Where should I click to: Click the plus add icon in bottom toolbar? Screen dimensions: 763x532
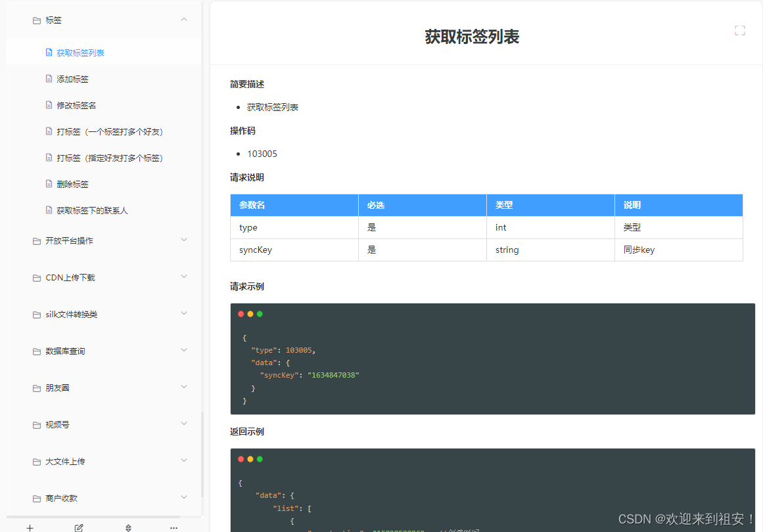30,527
